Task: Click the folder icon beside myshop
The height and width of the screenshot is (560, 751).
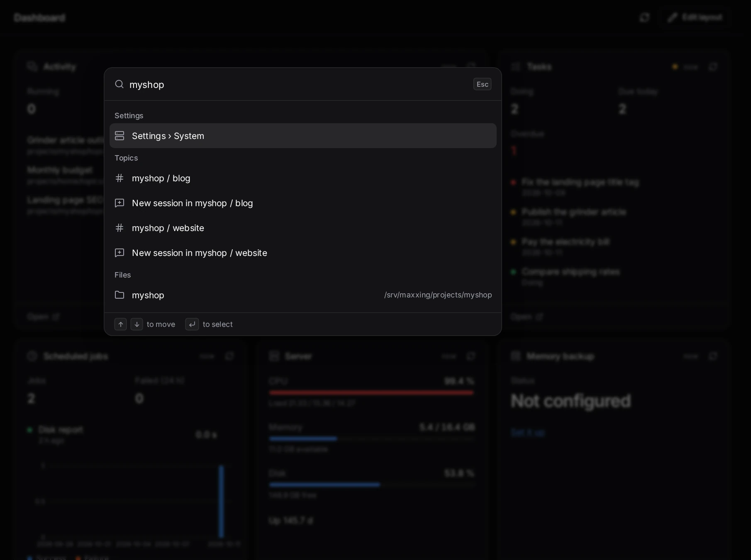Action: [x=119, y=295]
